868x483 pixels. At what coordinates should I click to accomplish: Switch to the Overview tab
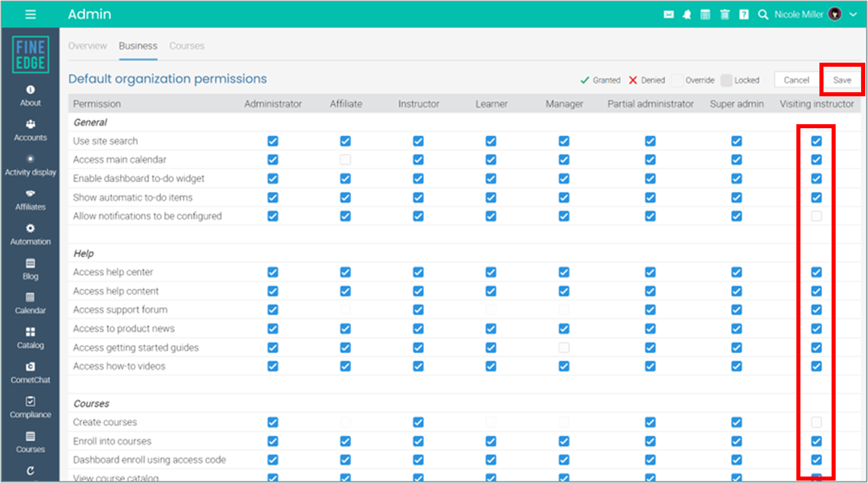(87, 46)
